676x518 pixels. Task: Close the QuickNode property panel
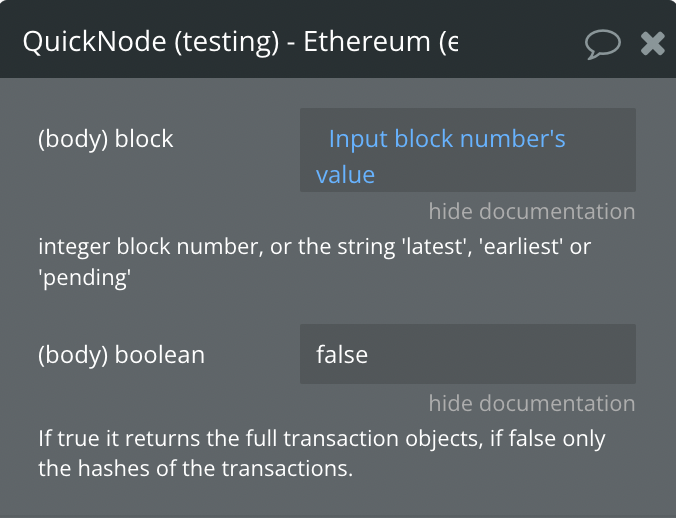[x=652, y=44]
